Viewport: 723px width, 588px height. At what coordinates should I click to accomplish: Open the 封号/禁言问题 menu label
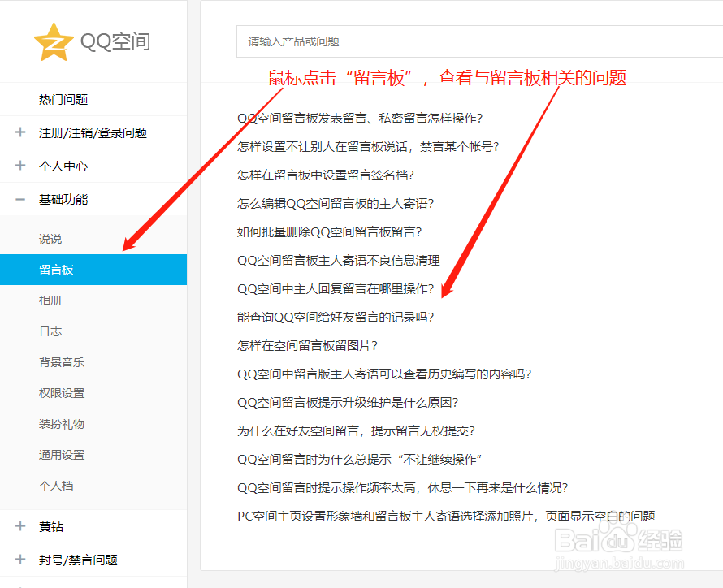coord(78,560)
